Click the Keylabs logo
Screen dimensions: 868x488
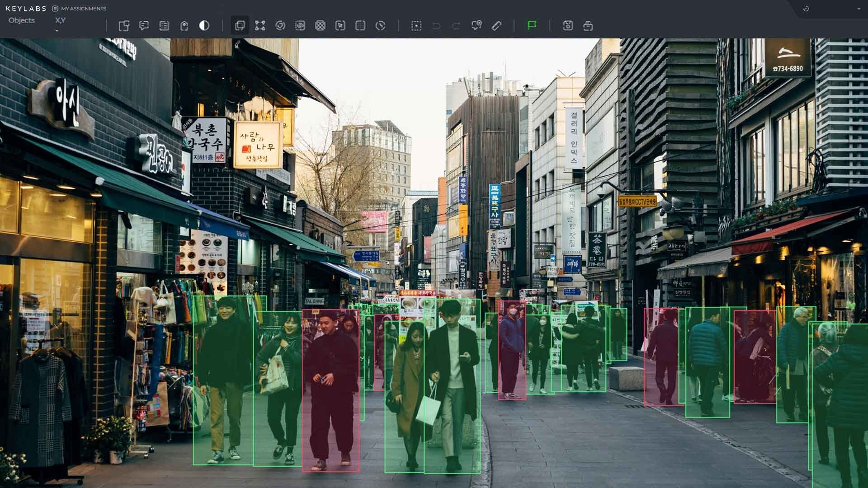[26, 9]
